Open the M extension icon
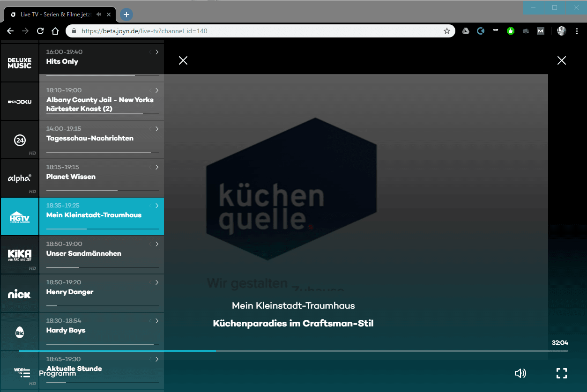 (x=541, y=31)
